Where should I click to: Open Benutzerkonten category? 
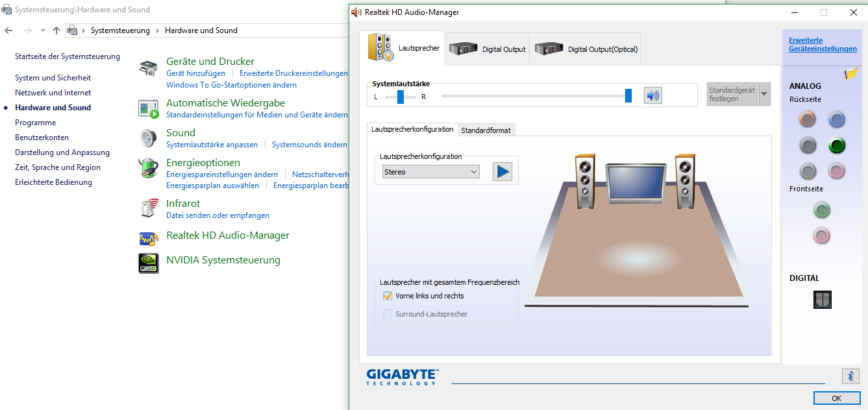(x=42, y=138)
